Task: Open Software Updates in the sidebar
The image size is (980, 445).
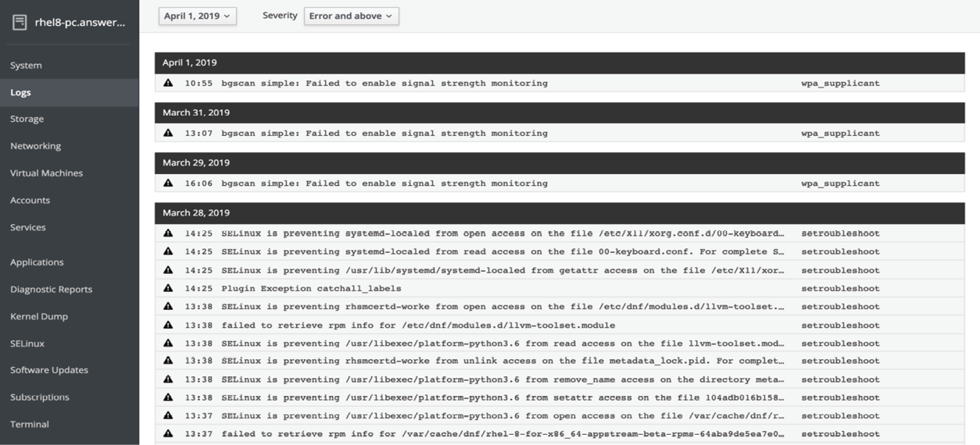Action: [49, 370]
